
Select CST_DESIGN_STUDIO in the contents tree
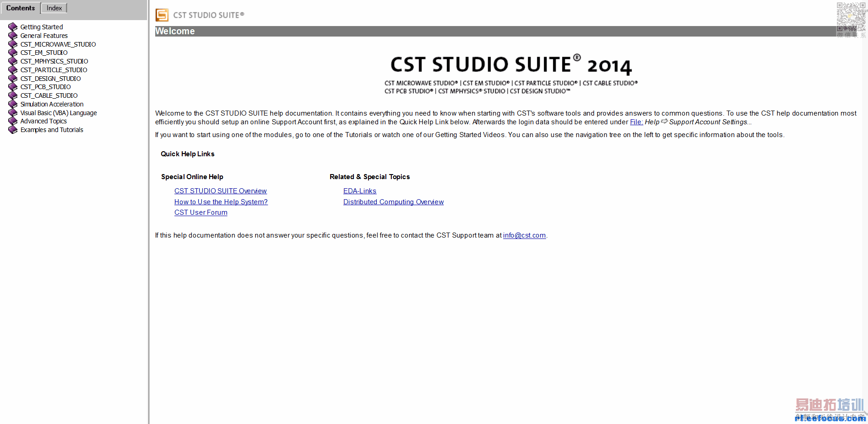pos(51,79)
